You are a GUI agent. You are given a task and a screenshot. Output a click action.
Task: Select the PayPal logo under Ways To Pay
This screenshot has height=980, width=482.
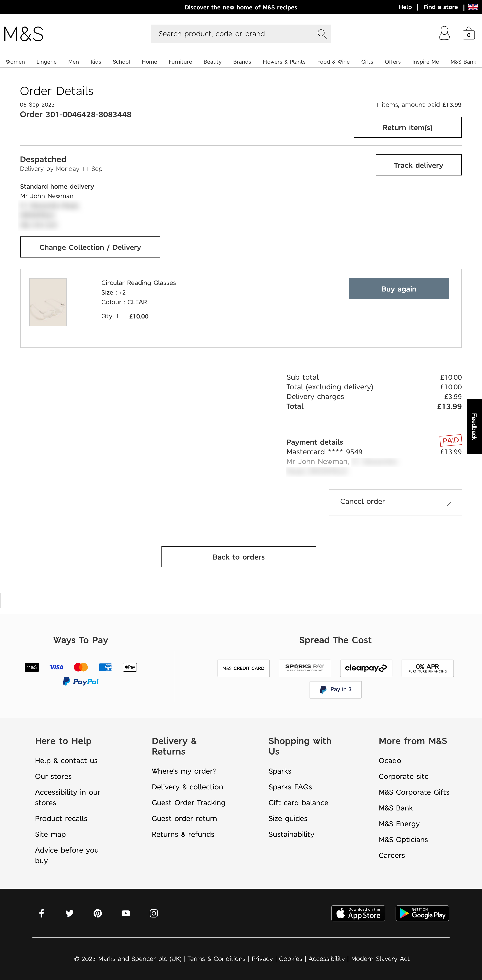(81, 681)
